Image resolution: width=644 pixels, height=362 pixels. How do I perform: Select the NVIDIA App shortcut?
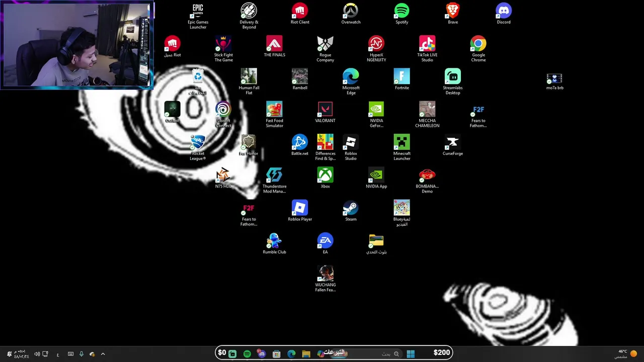(x=376, y=178)
